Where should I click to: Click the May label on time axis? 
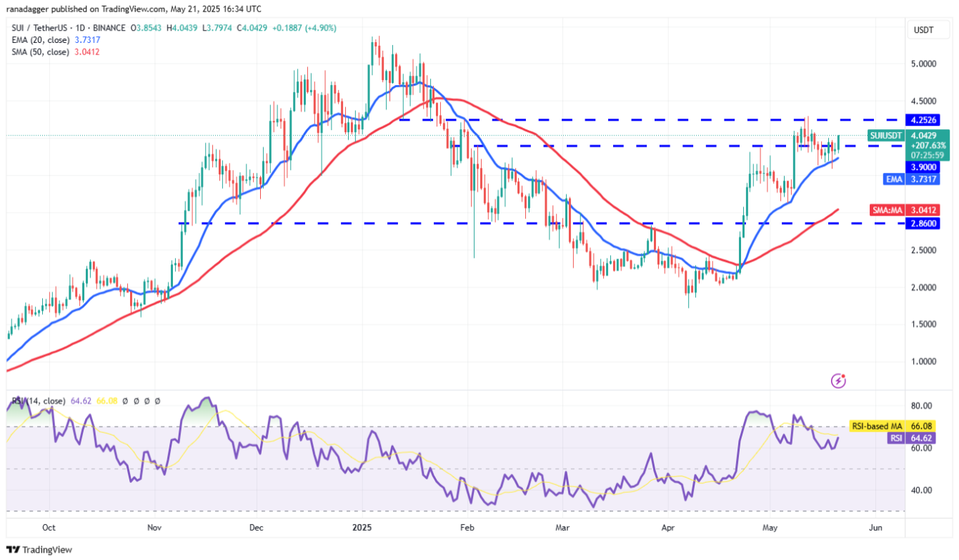pos(770,528)
